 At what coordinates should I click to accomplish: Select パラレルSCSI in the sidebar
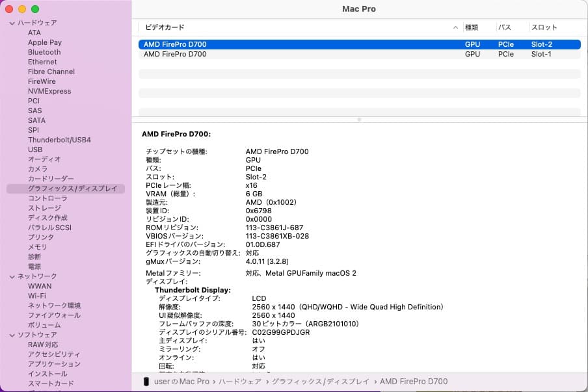[49, 228]
